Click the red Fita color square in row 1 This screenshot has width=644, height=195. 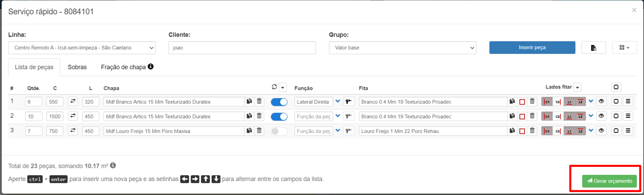tap(522, 102)
